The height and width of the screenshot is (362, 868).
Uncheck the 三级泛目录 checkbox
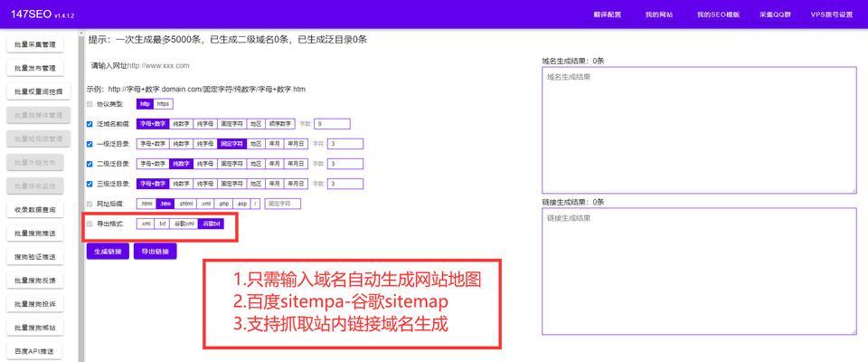(x=90, y=184)
